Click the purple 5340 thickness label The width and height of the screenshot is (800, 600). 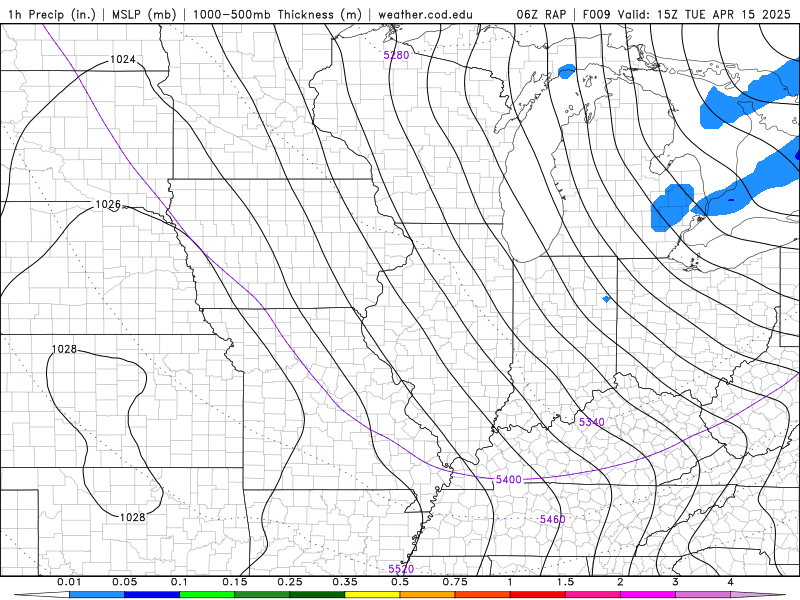592,422
